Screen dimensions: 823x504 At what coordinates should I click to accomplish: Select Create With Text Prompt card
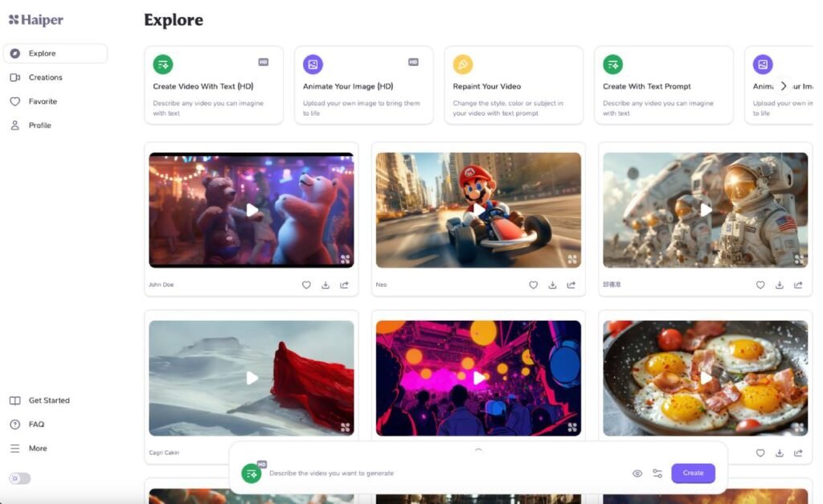pos(664,85)
